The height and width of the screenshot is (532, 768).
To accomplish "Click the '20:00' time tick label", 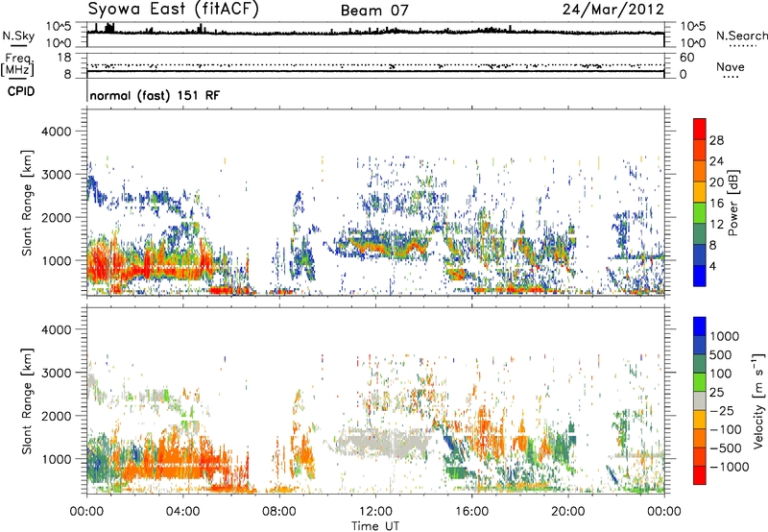I will pyautogui.click(x=568, y=512).
